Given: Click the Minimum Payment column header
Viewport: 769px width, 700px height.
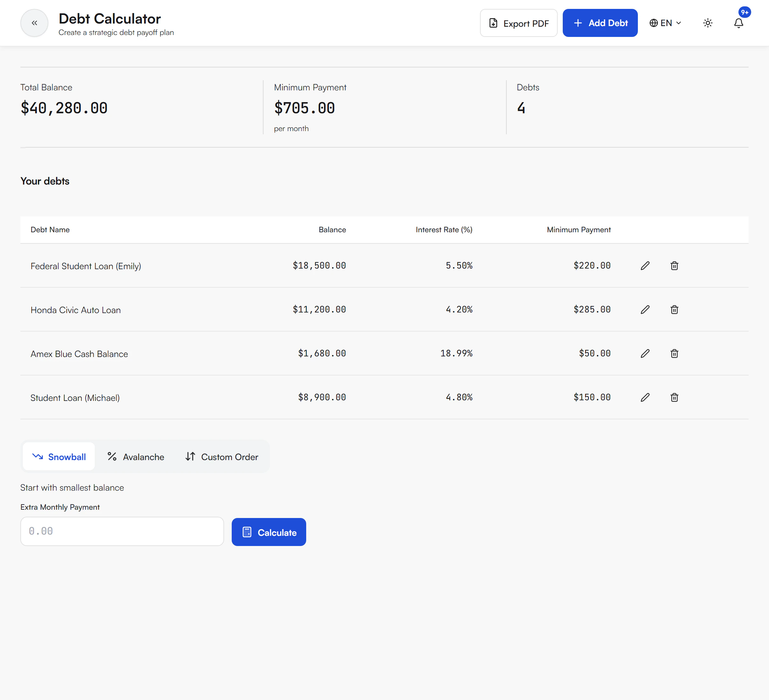Looking at the screenshot, I should pyautogui.click(x=579, y=229).
